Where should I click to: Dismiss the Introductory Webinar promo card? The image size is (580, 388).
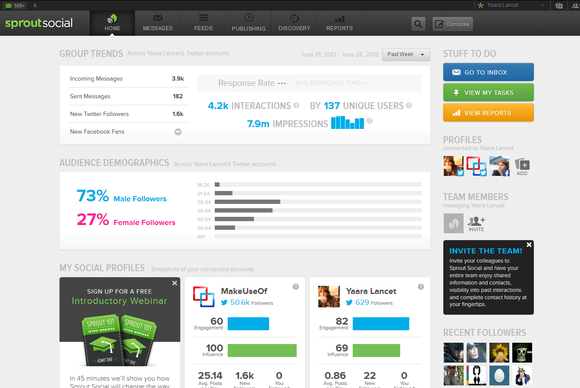coord(175,283)
